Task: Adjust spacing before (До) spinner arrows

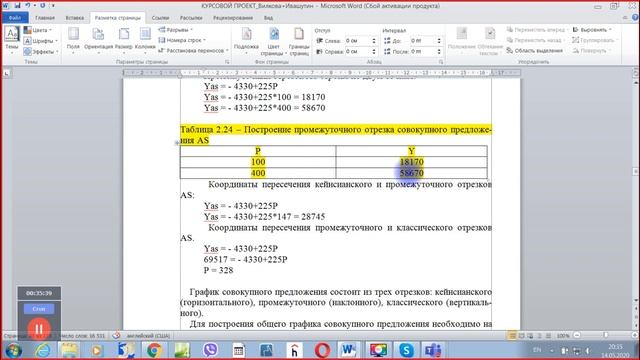Action: (x=439, y=41)
